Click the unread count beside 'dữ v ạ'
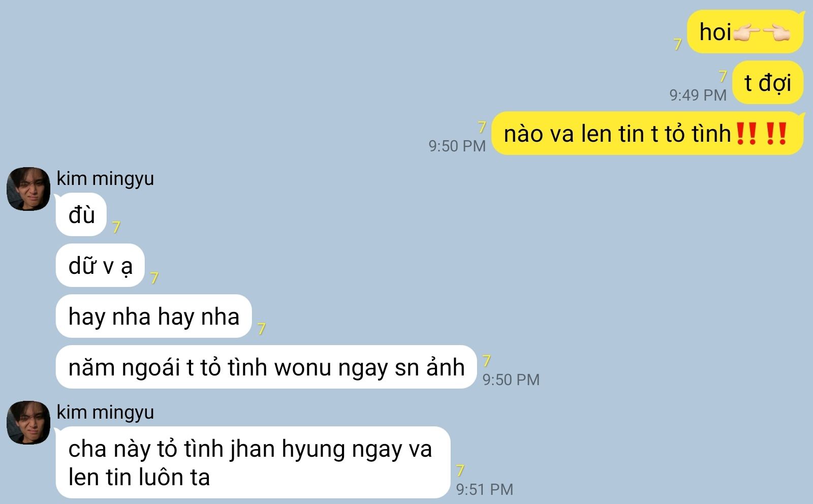Image resolution: width=813 pixels, height=504 pixels. click(x=154, y=278)
